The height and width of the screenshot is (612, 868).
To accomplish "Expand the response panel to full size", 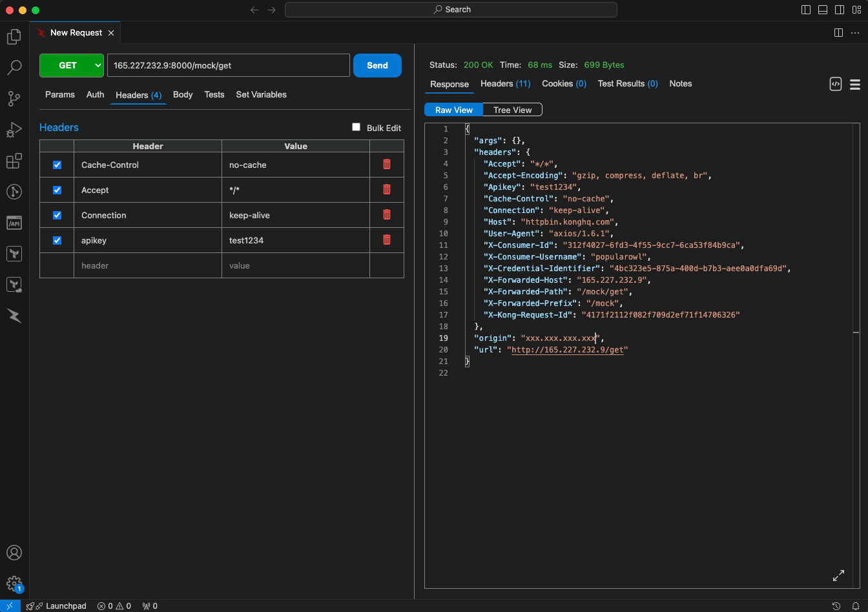I will [x=838, y=575].
